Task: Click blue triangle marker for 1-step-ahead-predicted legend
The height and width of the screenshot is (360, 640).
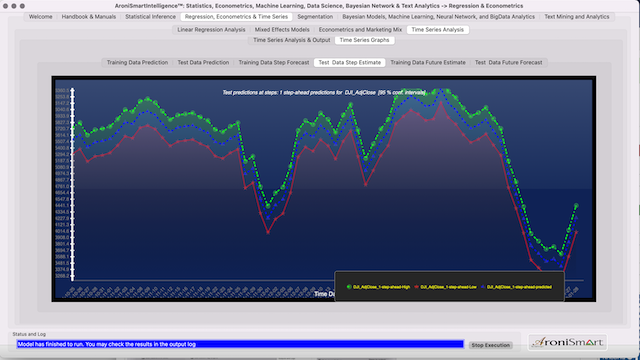Action: pyautogui.click(x=483, y=287)
